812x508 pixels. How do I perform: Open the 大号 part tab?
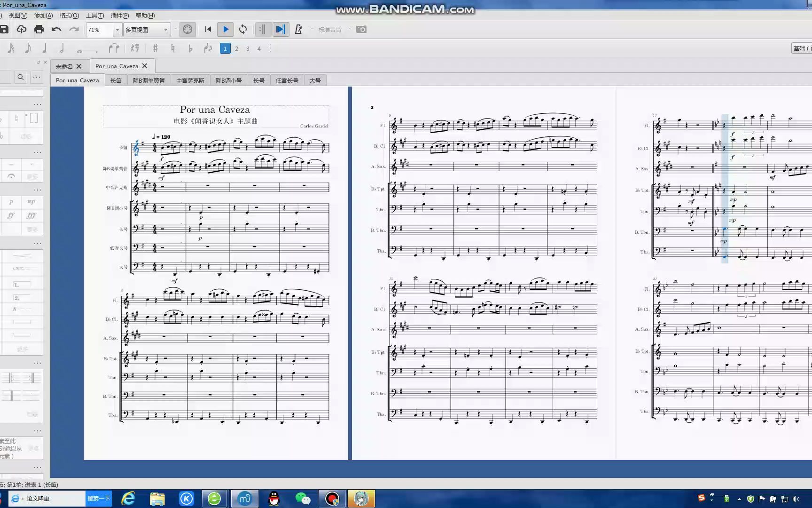[x=315, y=80]
